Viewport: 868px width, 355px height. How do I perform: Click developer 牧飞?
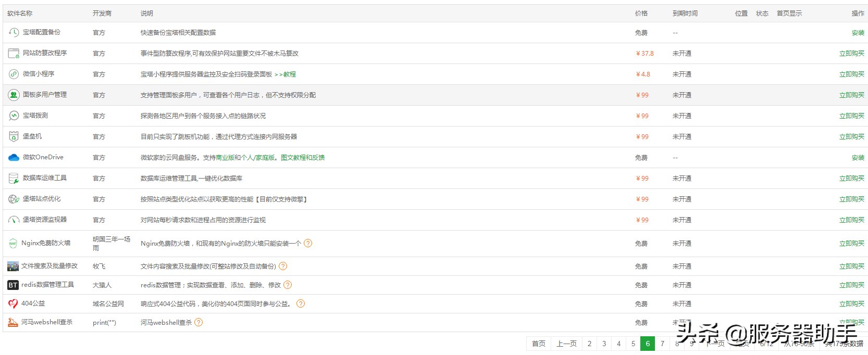99,266
